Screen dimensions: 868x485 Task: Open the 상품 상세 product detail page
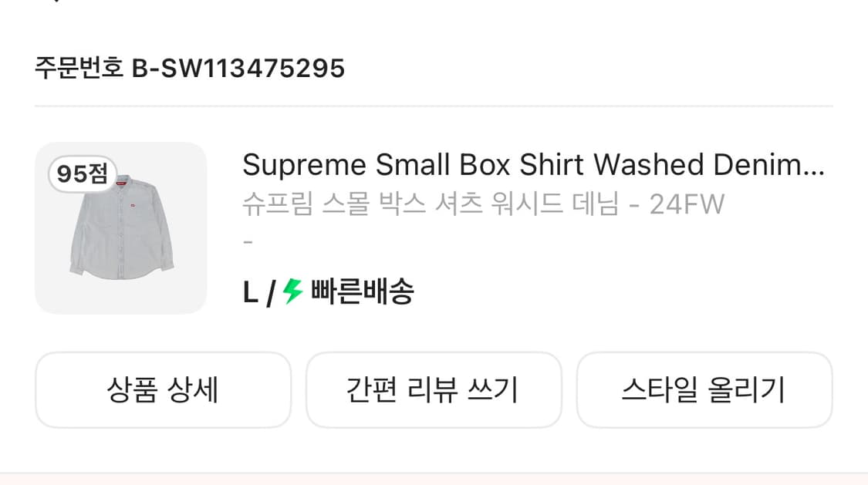(163, 389)
